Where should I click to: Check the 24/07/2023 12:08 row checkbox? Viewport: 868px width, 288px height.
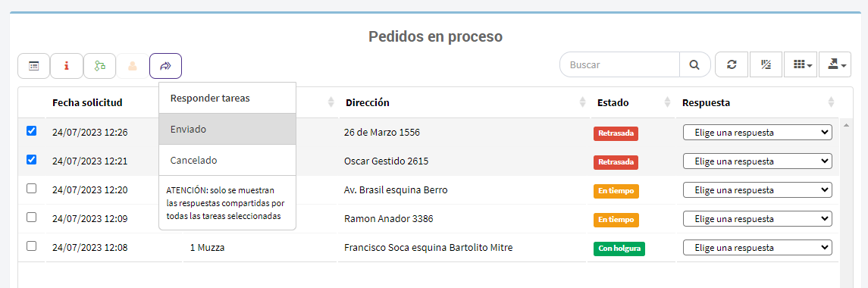pyautogui.click(x=32, y=246)
